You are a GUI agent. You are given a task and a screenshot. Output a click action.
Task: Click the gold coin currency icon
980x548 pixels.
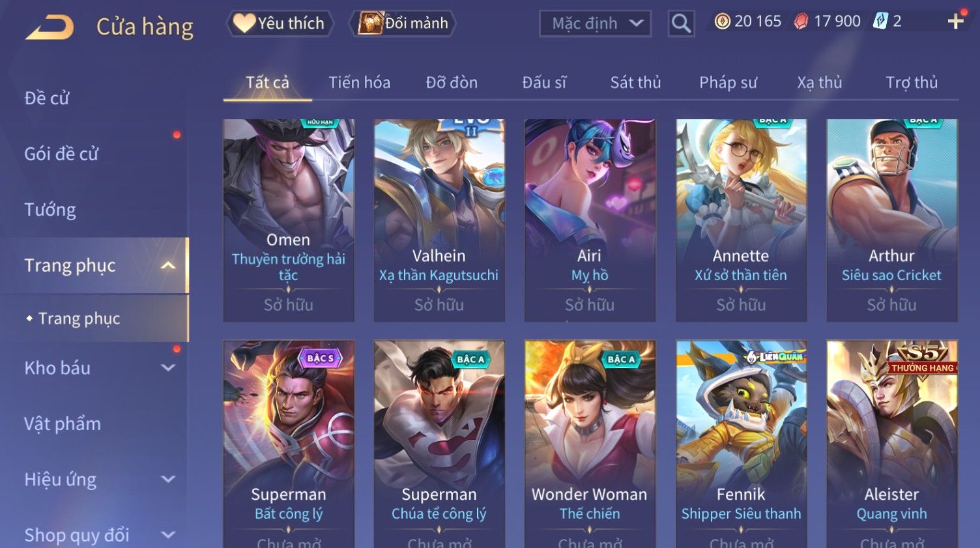pos(722,22)
